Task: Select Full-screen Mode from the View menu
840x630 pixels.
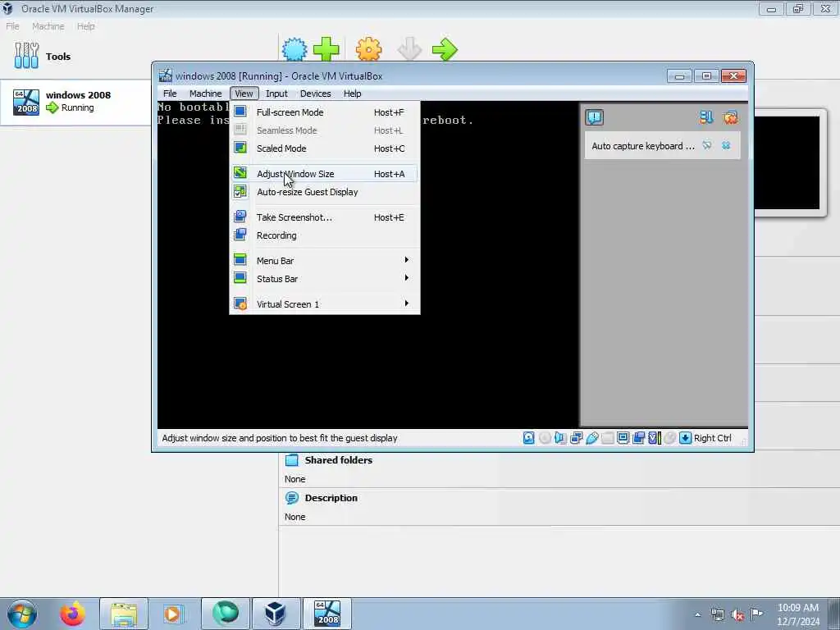Action: 325,112
